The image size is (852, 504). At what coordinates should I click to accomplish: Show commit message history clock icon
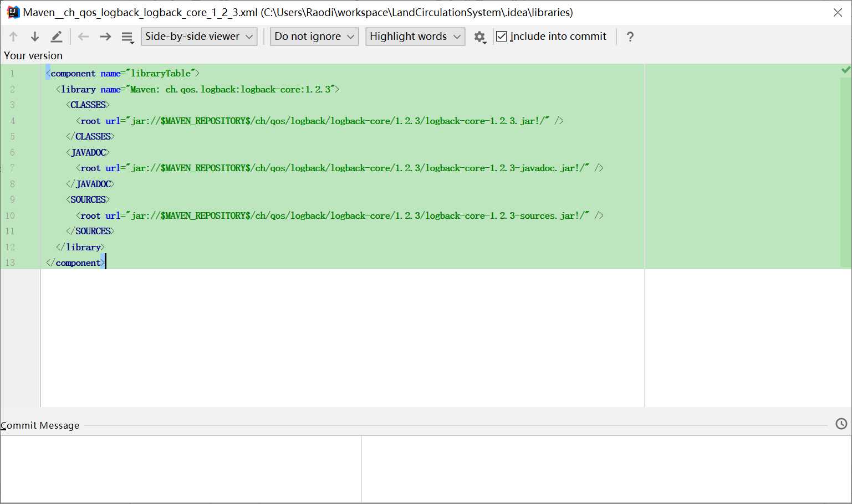841,424
